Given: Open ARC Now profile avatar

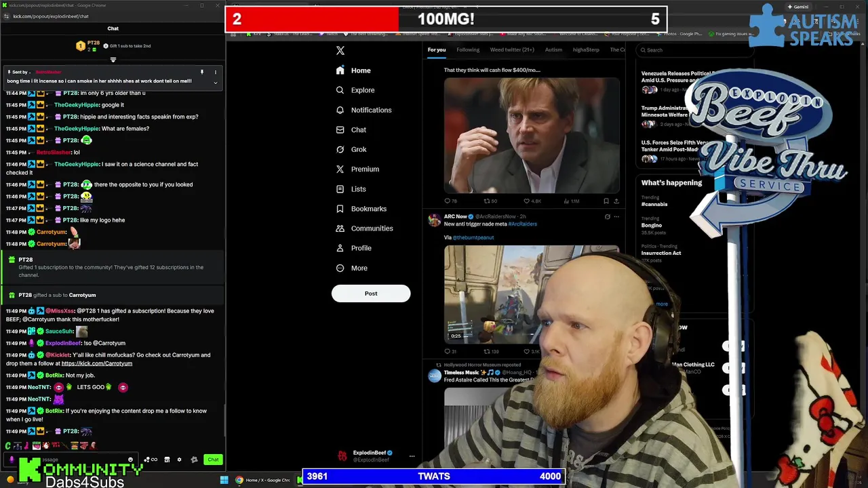Looking at the screenshot, I should pos(434,220).
